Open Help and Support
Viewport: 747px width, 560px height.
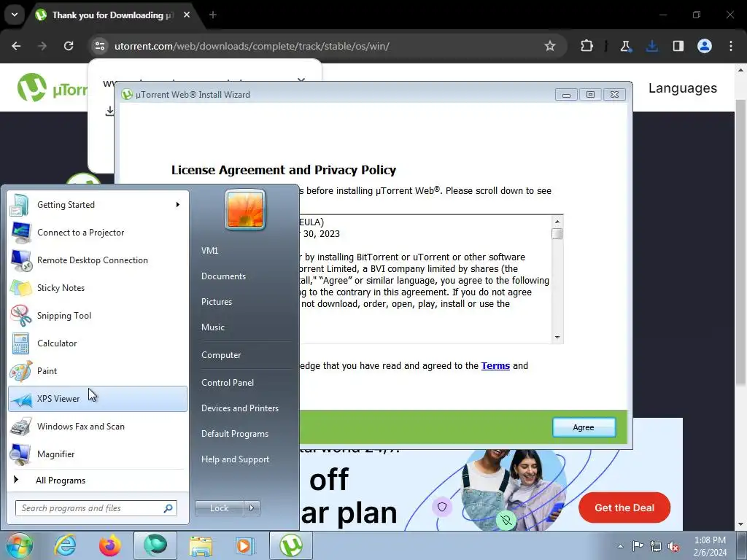coord(236,459)
